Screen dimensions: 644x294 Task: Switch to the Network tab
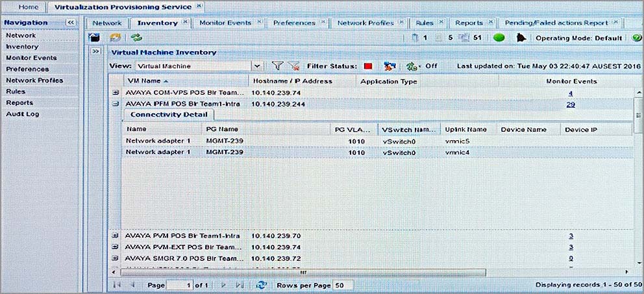106,23
